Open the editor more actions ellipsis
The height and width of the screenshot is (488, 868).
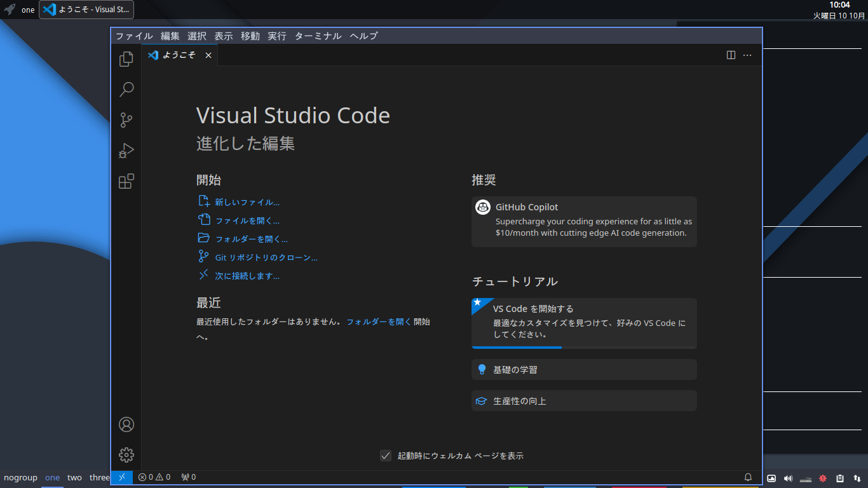pyautogui.click(x=747, y=55)
